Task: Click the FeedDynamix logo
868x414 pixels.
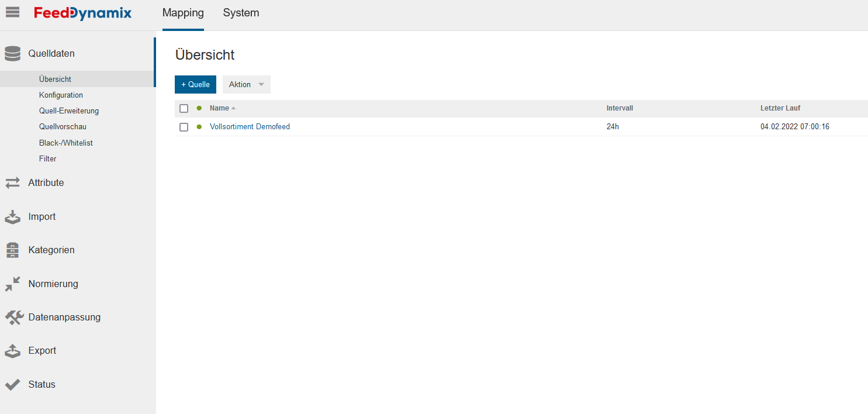Action: [x=82, y=13]
